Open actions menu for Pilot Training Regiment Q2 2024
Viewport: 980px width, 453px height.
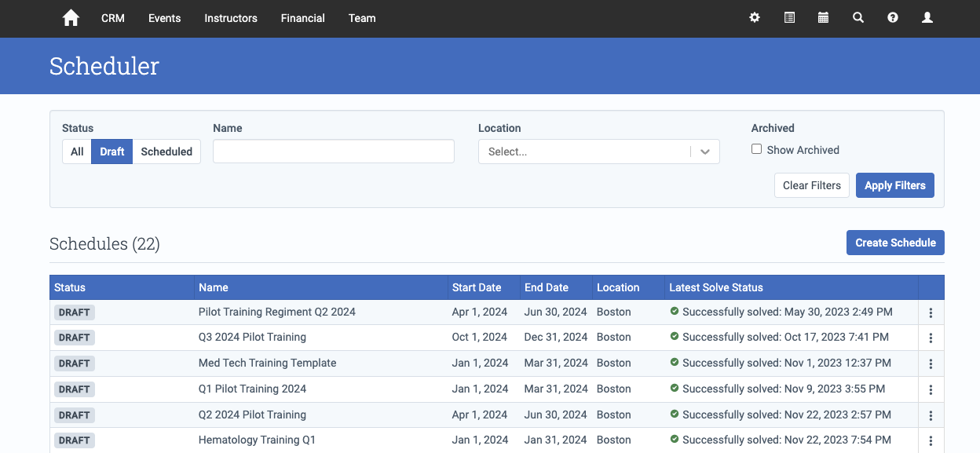(x=931, y=312)
